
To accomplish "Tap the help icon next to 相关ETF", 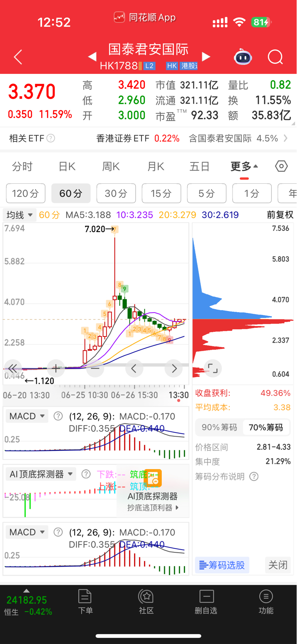I will click(x=51, y=138).
